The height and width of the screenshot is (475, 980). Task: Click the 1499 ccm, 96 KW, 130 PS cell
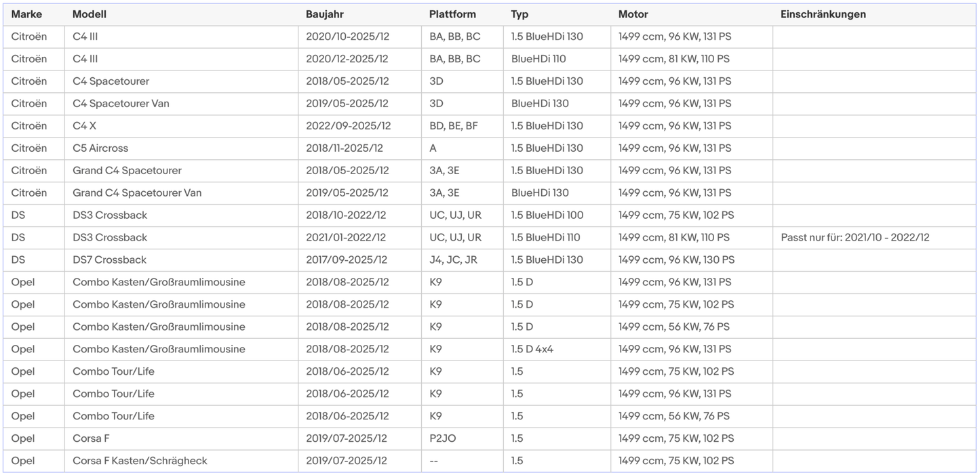tap(675, 260)
